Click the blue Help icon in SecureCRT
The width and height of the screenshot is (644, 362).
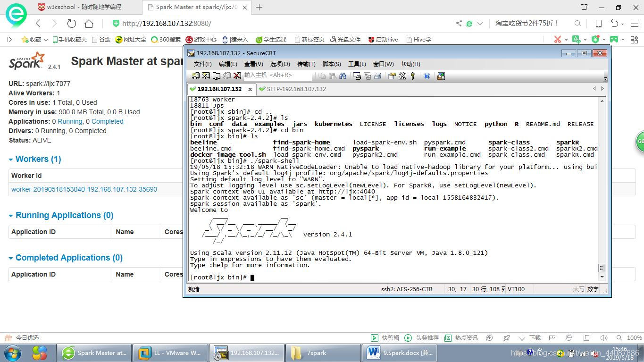(x=427, y=76)
